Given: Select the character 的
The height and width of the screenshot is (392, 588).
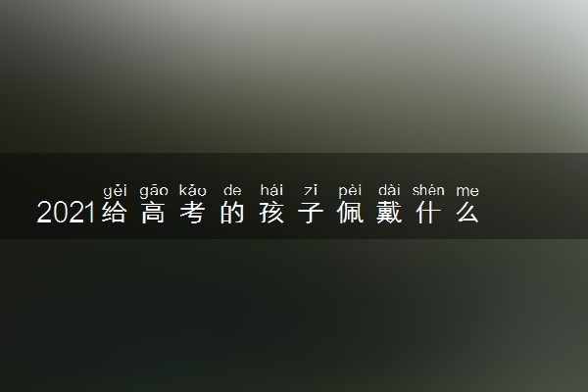Looking at the screenshot, I should [x=232, y=213].
